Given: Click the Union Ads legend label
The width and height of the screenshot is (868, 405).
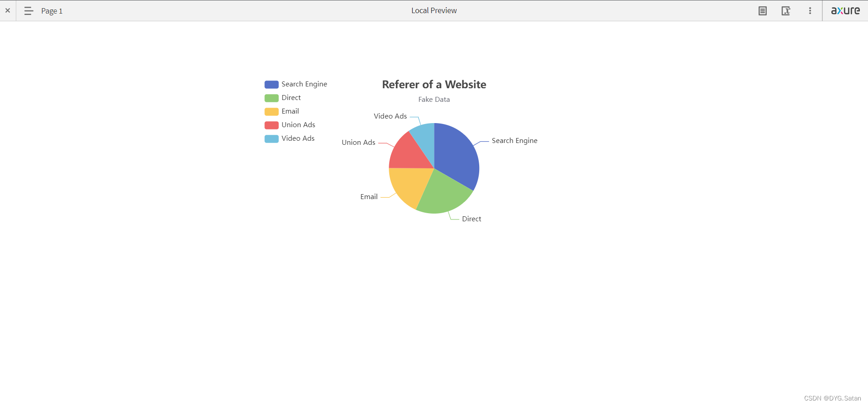Looking at the screenshot, I should [298, 125].
